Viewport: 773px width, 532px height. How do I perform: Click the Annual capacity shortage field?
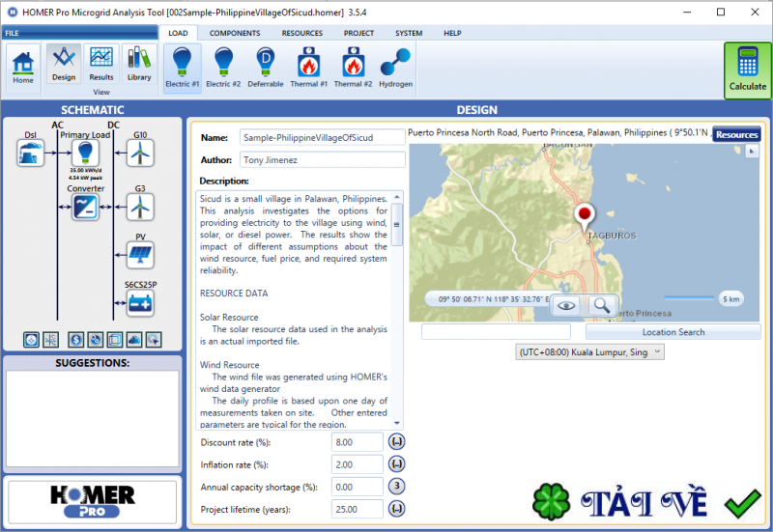[x=357, y=487]
